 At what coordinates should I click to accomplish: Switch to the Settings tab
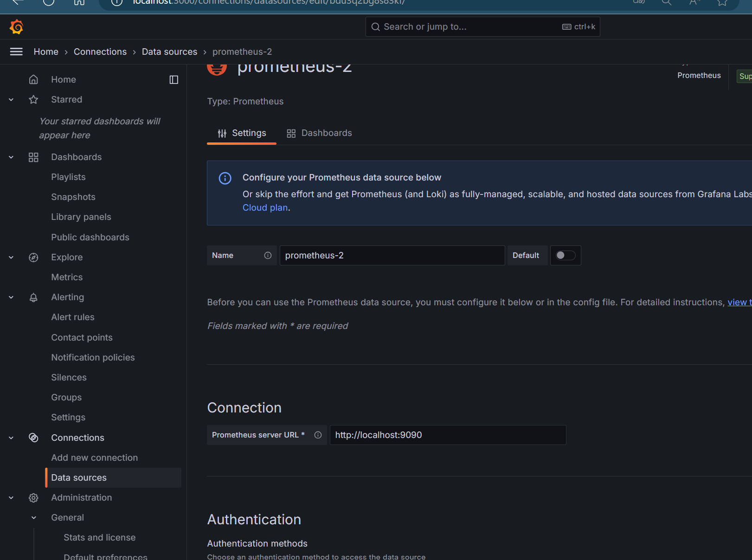pos(242,133)
